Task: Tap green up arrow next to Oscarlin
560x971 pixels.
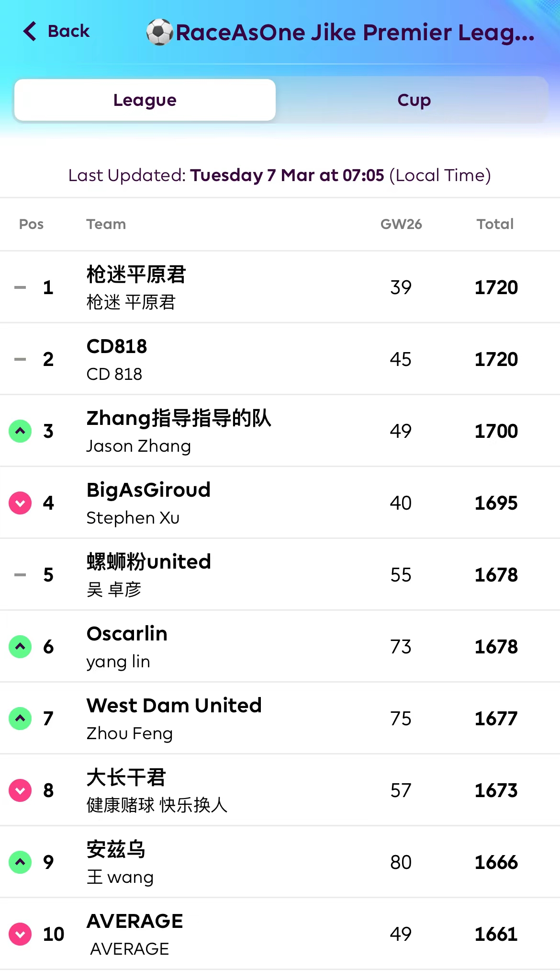Action: point(20,647)
